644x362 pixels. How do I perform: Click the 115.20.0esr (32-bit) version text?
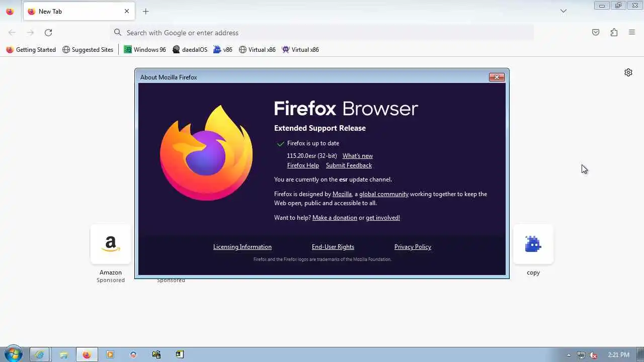click(x=312, y=156)
